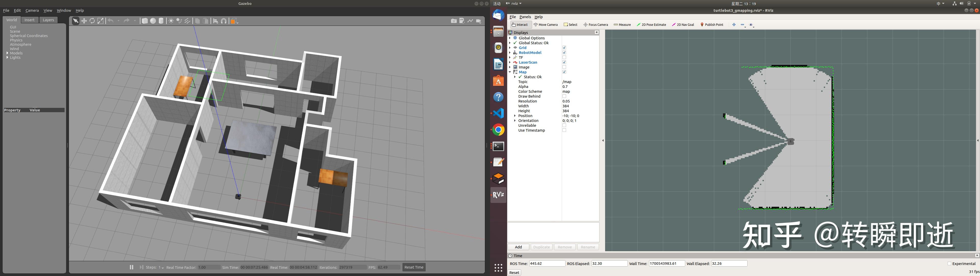Enable the Experimental checkbox in Time panel
Viewport: 980px width, 276px height.
click(949, 263)
